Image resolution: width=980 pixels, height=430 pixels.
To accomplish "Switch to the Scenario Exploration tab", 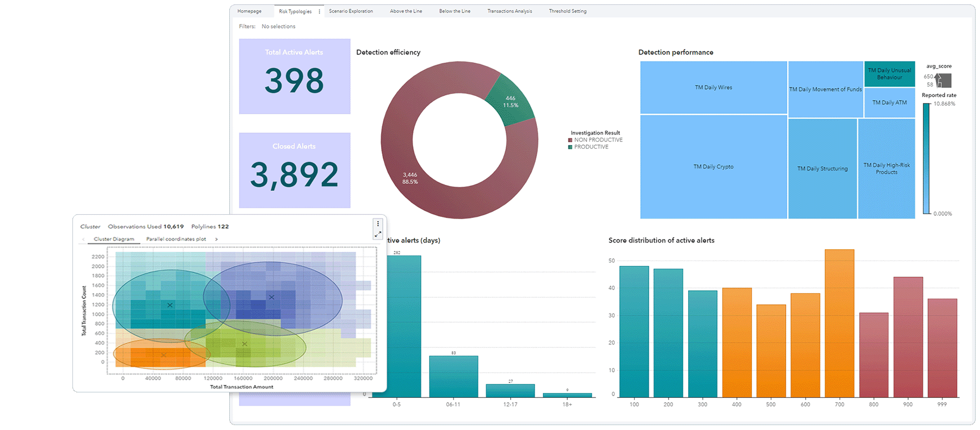I will pyautogui.click(x=351, y=11).
